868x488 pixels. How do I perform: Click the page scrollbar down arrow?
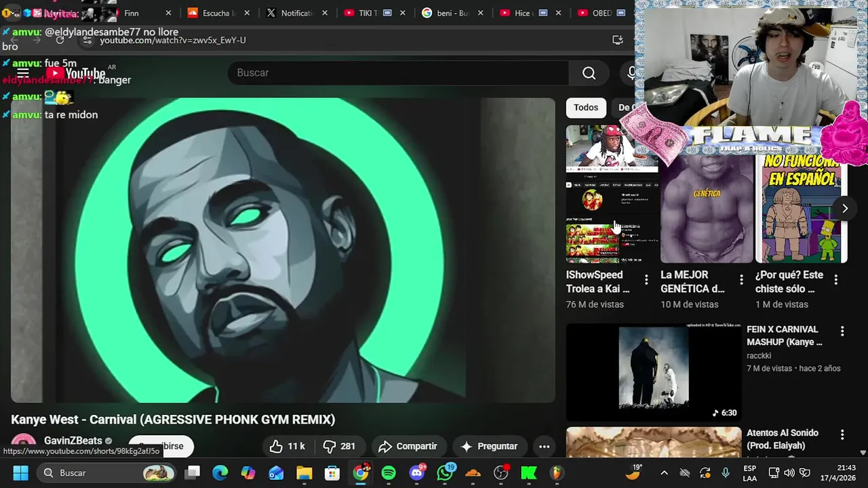point(863,453)
